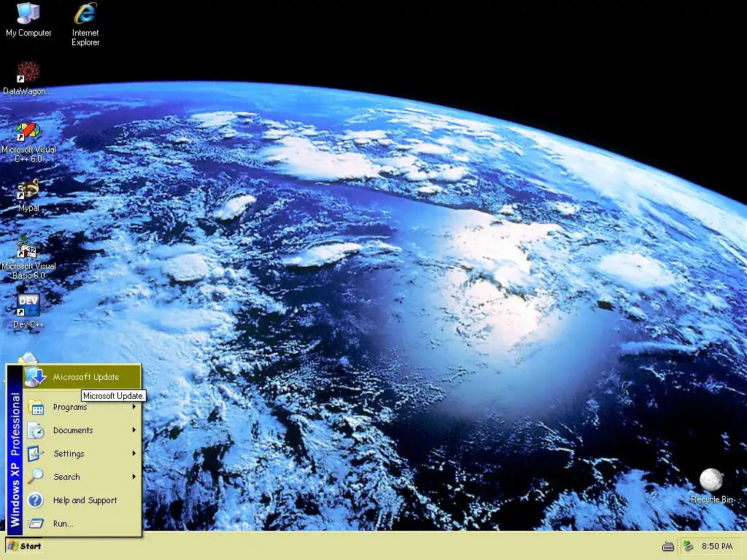Click the Help question mark icon
This screenshot has height=560, width=747.
click(x=36, y=500)
